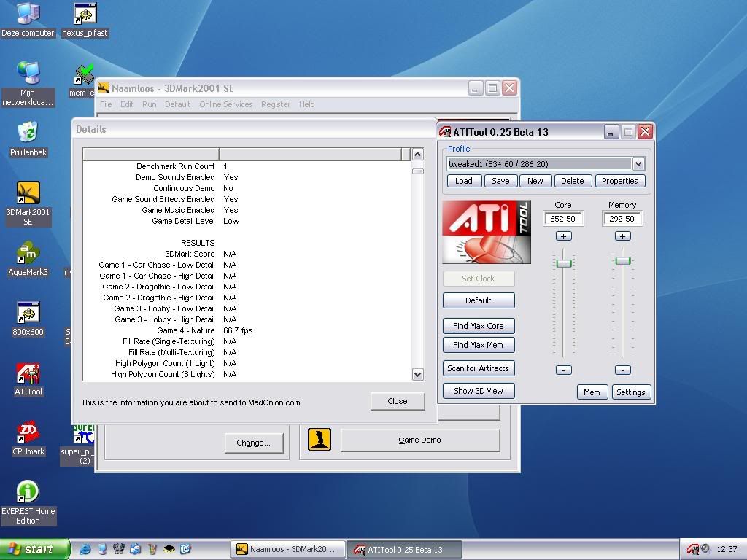Viewport: 747px width, 560px height.
Task: Select the 'Benchmark Run Count' row label
Action: [x=176, y=166]
